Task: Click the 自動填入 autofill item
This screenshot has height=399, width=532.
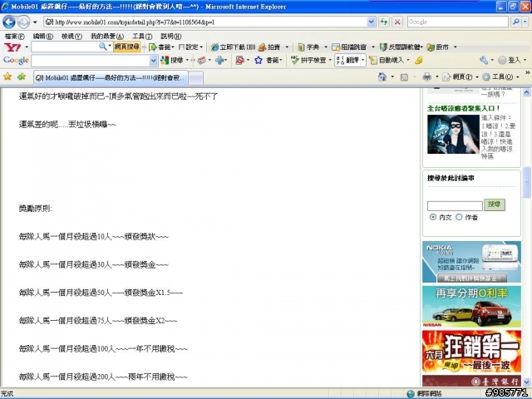Action: point(387,61)
